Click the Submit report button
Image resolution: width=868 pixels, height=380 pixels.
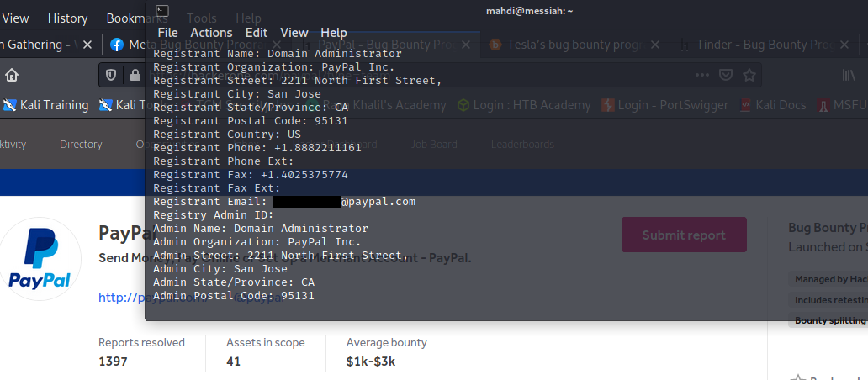pyautogui.click(x=684, y=235)
